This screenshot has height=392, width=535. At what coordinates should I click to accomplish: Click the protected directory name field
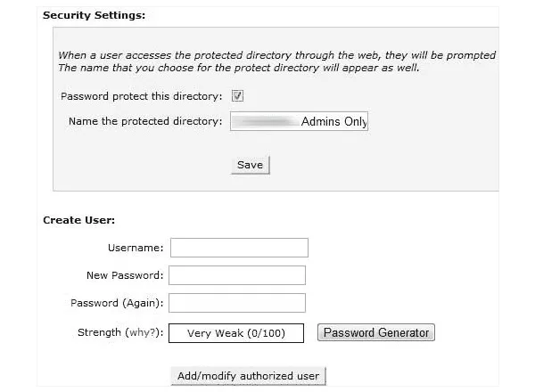click(299, 121)
